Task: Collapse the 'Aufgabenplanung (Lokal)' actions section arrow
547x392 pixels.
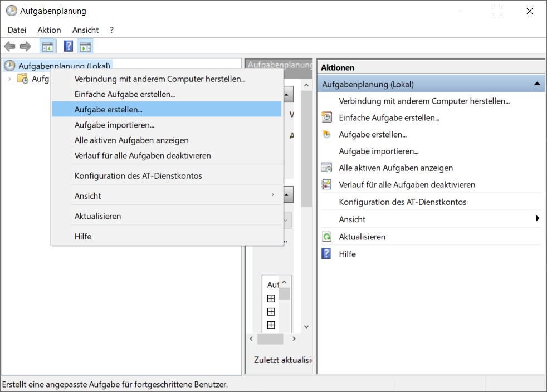Action: (x=537, y=84)
